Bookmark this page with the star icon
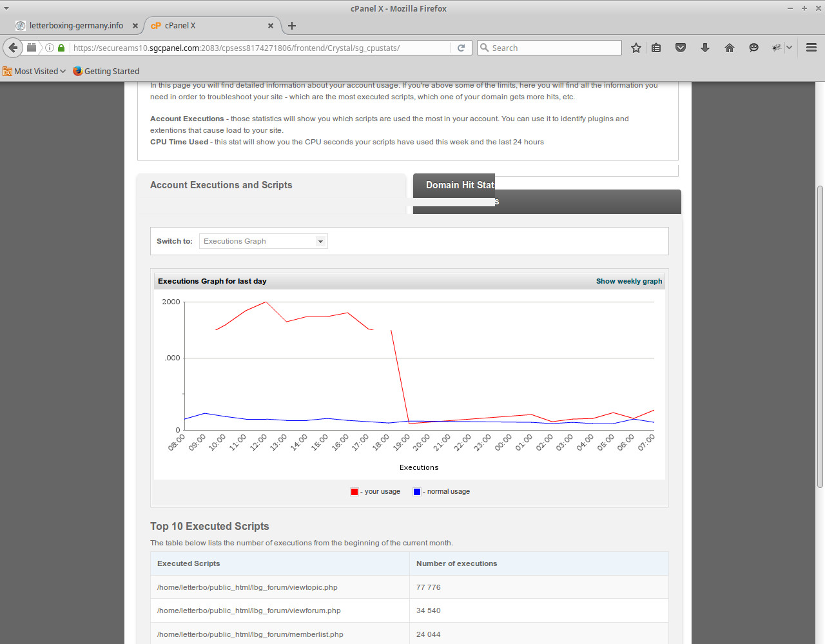This screenshot has height=644, width=825. pos(636,48)
